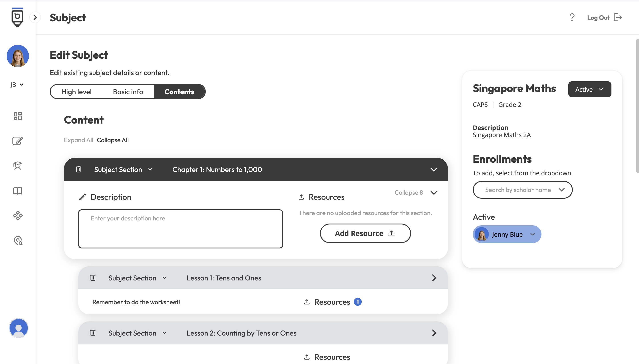Click the pencil icon beside Description
Viewport: 639px width, 364px height.
click(82, 197)
